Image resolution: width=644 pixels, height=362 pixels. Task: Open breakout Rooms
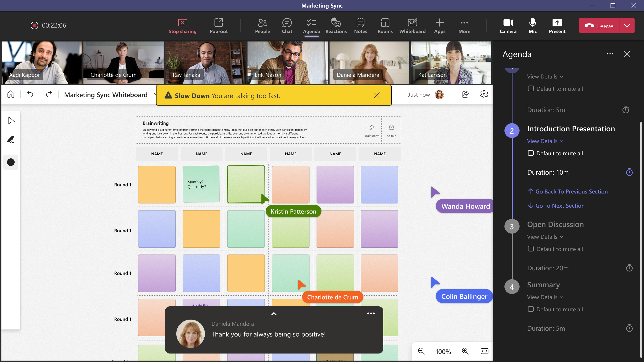click(x=385, y=26)
